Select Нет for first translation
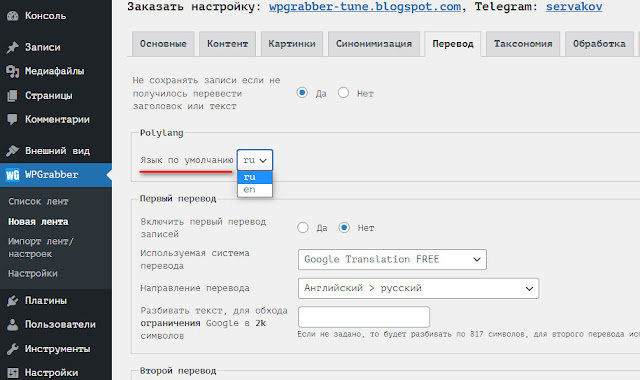The width and height of the screenshot is (640, 380). coord(344,227)
